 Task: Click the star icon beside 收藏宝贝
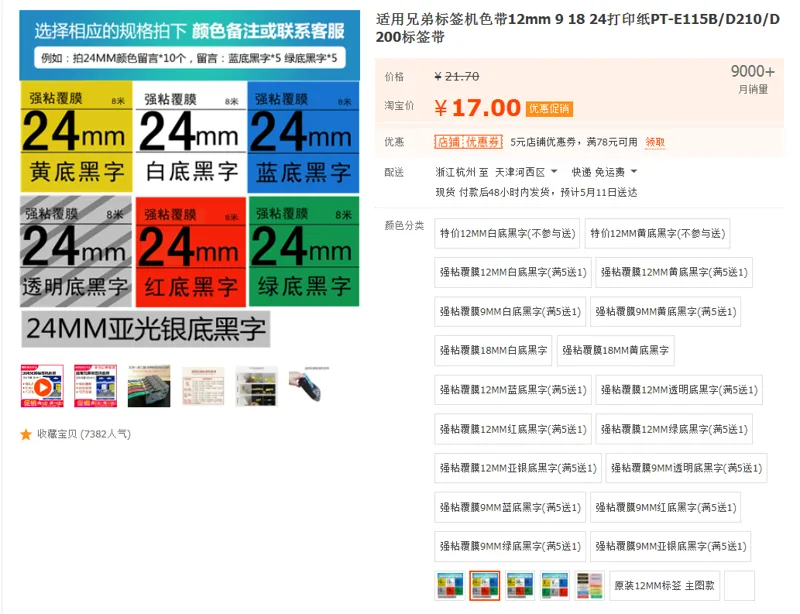26,434
